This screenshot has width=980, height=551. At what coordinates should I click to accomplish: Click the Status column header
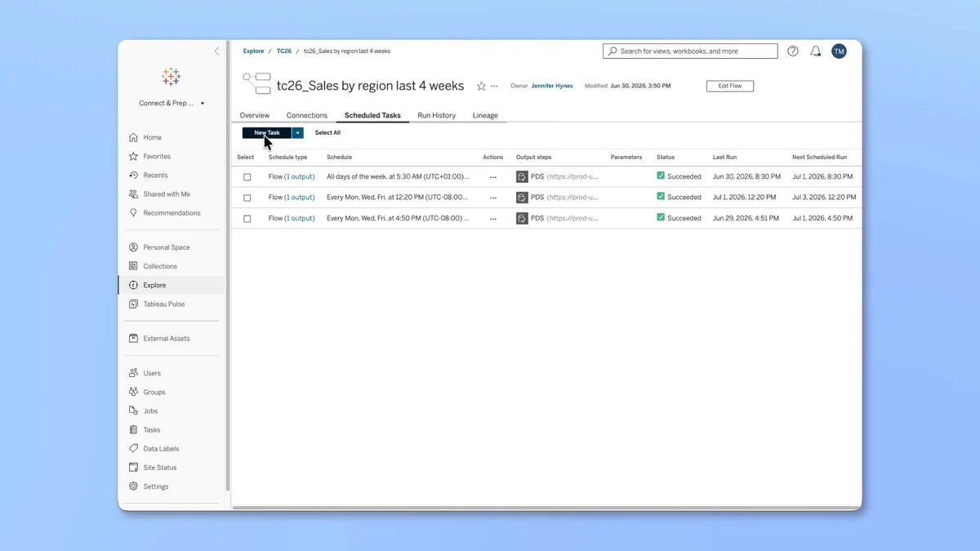666,158
